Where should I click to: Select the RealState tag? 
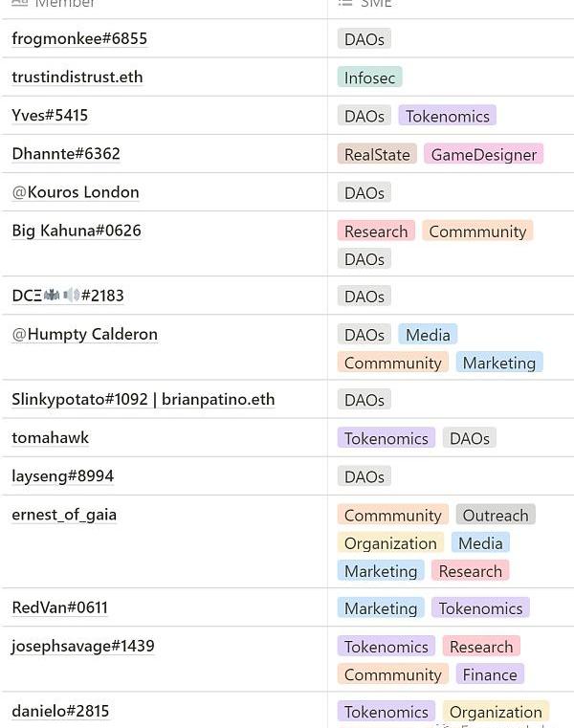[377, 154]
